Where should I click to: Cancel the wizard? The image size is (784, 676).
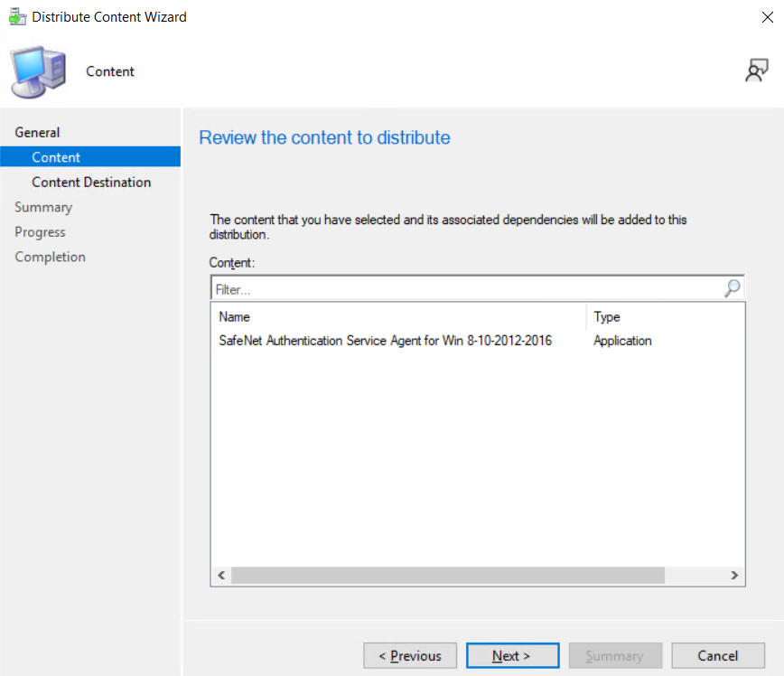coord(718,655)
